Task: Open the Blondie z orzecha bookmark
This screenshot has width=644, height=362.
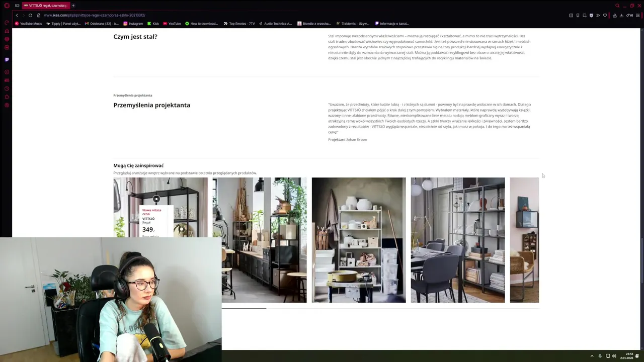Action: pyautogui.click(x=314, y=24)
